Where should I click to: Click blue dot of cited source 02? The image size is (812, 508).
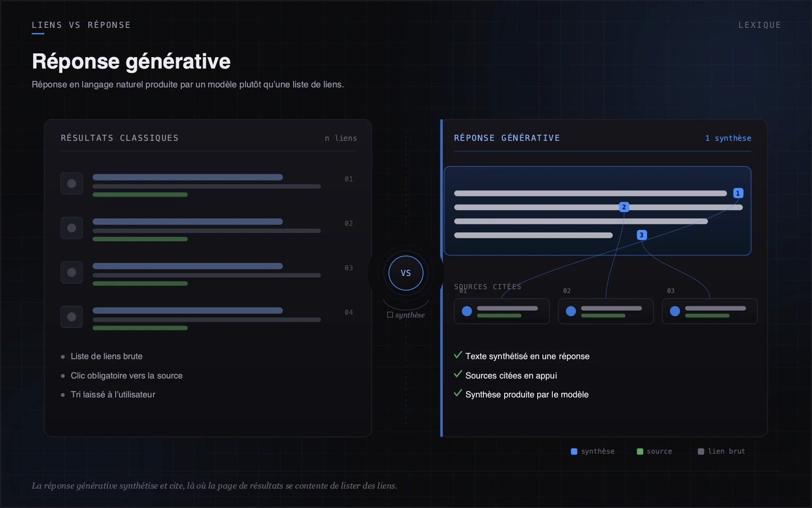pos(571,311)
